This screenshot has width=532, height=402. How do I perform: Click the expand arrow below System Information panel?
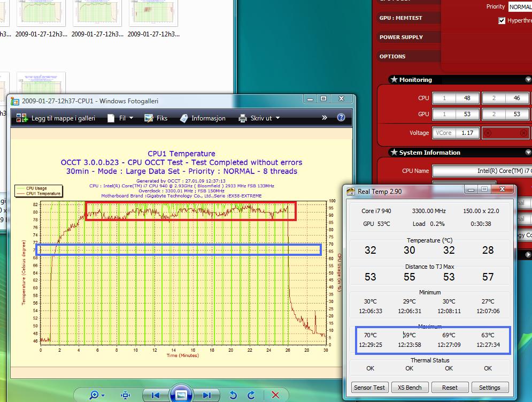pos(528,254)
